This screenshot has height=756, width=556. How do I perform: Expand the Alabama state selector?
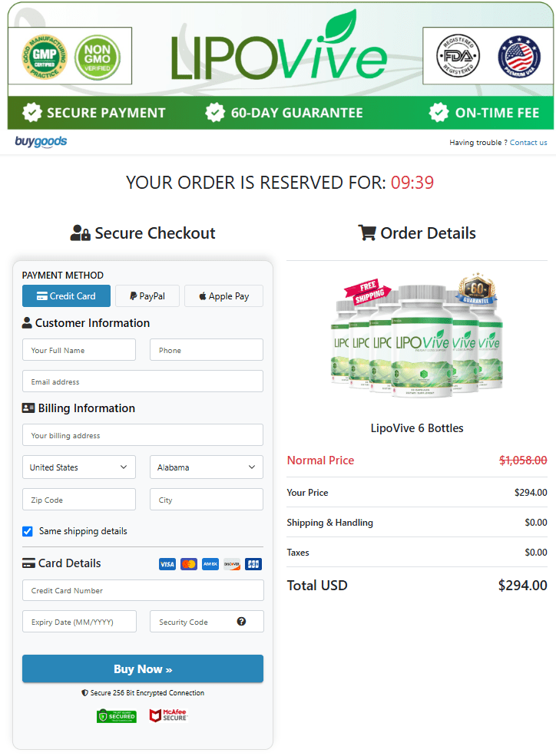pyautogui.click(x=207, y=467)
